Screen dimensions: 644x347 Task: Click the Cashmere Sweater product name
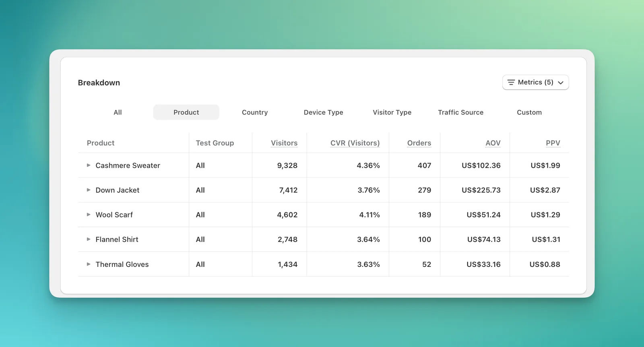pos(128,165)
